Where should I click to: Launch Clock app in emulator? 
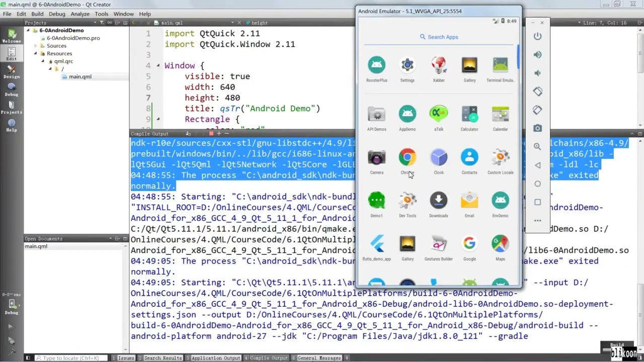[439, 161]
